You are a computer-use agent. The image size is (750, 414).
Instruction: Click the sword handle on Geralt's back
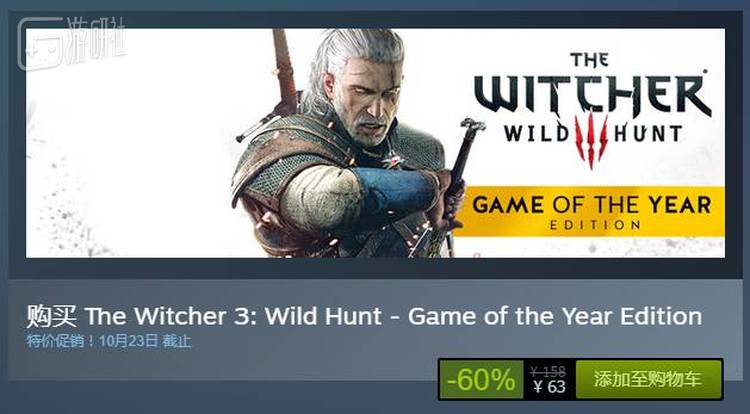pos(285,65)
